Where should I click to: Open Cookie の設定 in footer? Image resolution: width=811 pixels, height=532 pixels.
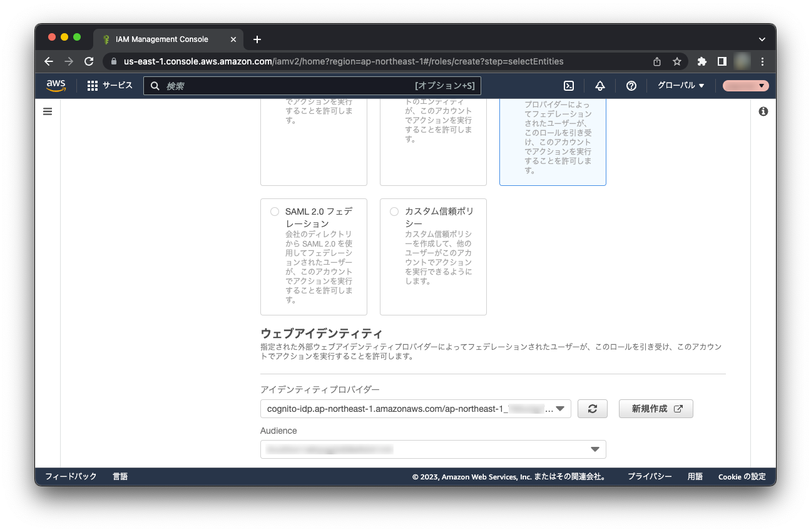point(742,476)
